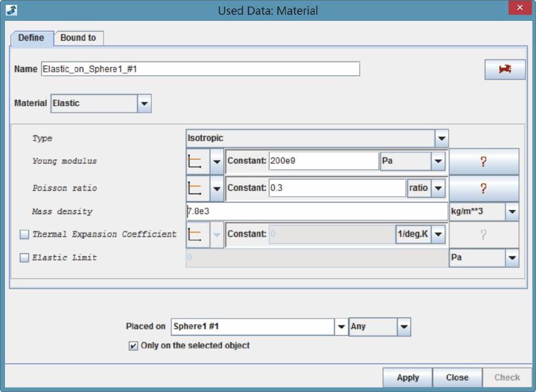Uncheck Only on the selected object
The width and height of the screenshot is (536, 392).
(133, 346)
